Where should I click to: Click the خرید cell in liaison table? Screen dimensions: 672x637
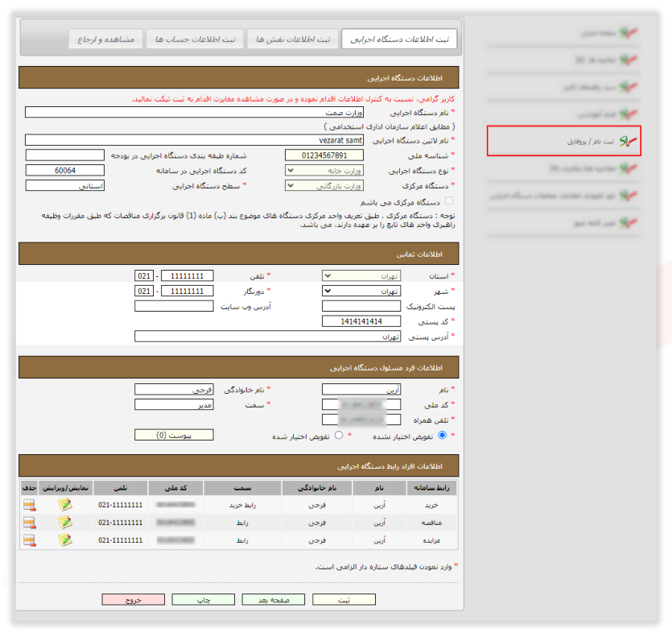pyautogui.click(x=431, y=505)
